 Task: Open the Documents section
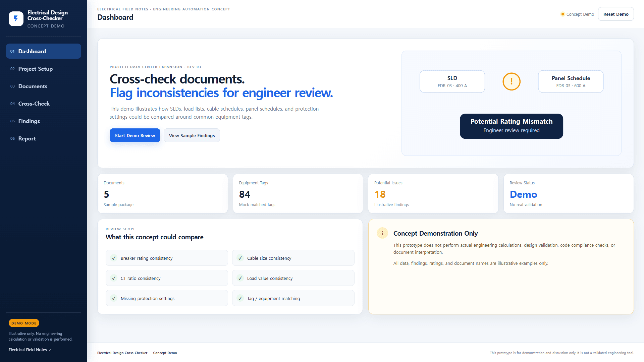[x=44, y=86]
